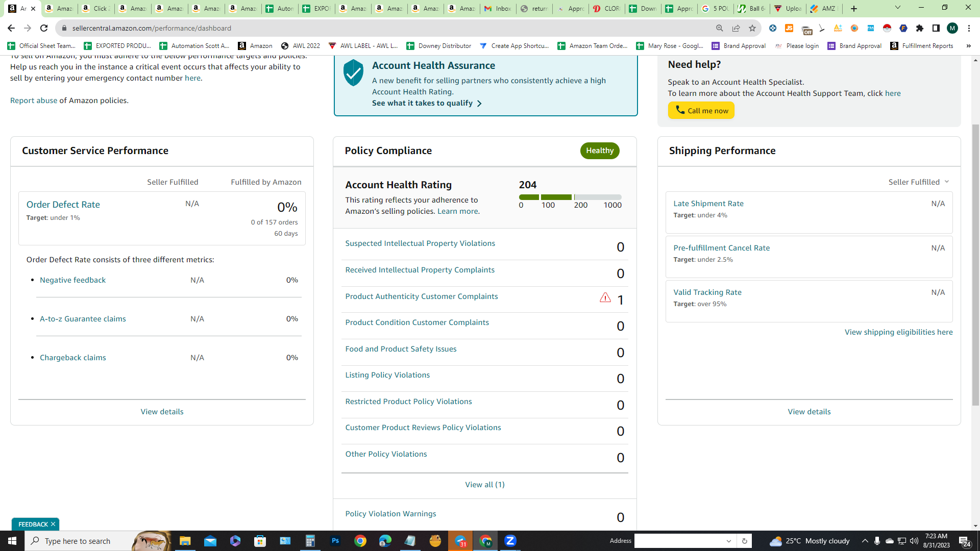Switch to the Inbox Gmail tab
Image resolution: width=980 pixels, height=551 pixels.
tap(498, 9)
